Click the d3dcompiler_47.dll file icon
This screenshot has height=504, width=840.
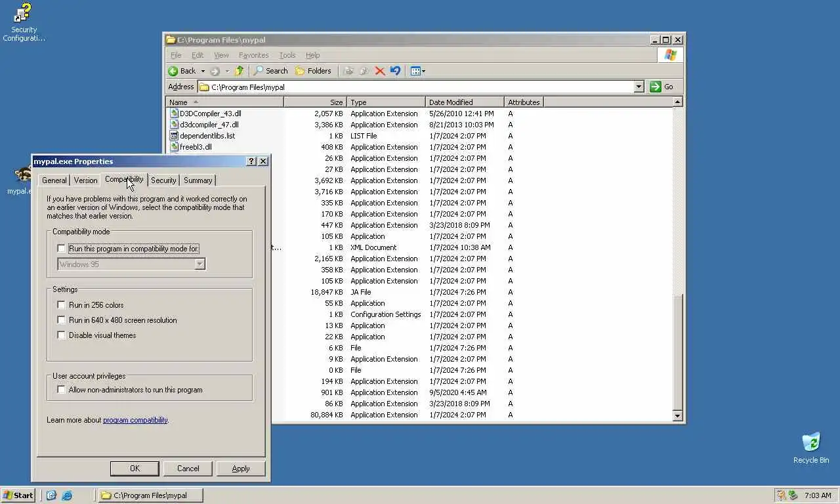coord(174,125)
